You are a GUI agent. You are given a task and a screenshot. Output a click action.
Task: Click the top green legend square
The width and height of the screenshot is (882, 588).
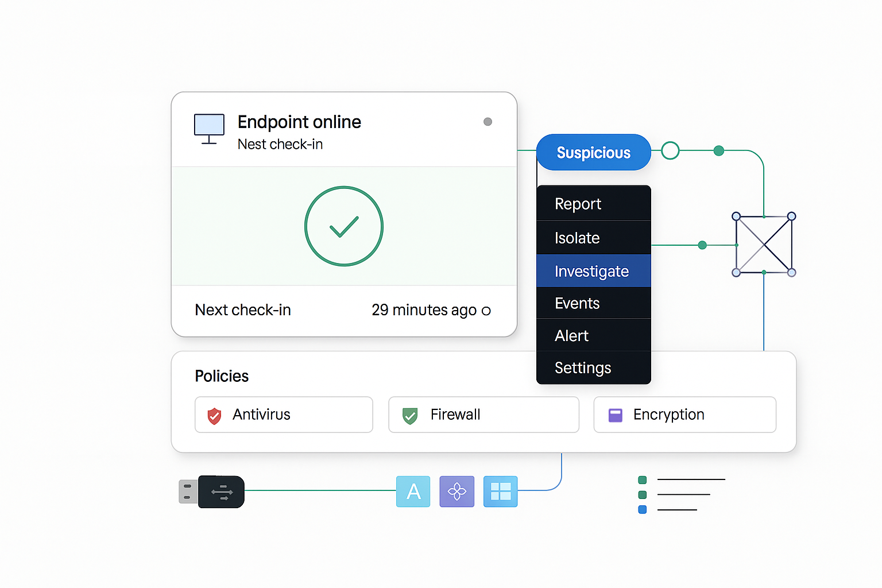tap(643, 480)
